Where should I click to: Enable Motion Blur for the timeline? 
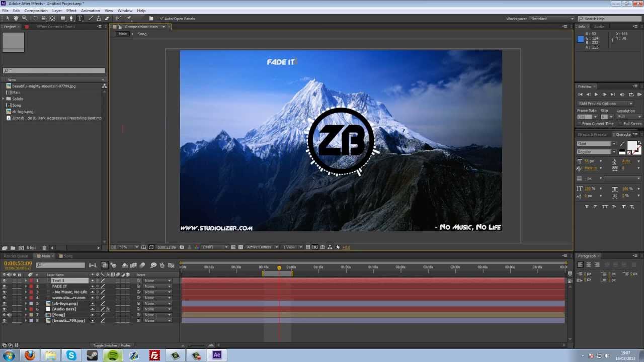[142, 265]
